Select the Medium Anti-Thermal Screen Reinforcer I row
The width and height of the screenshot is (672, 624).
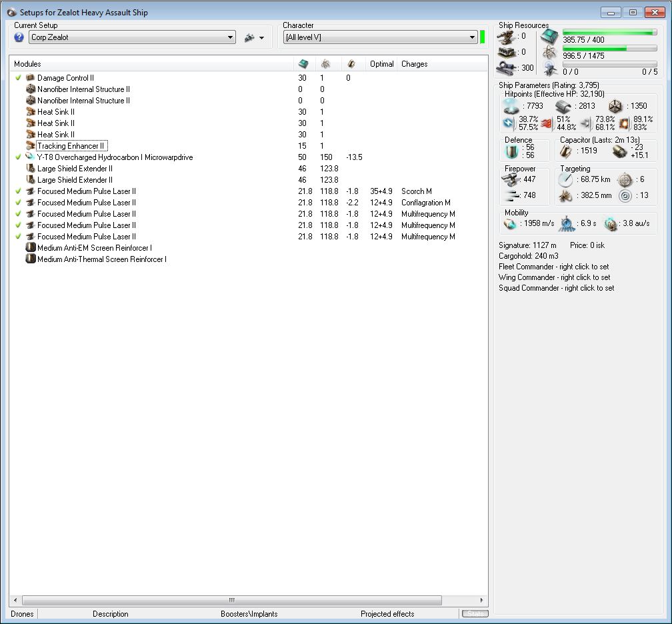tap(249, 259)
